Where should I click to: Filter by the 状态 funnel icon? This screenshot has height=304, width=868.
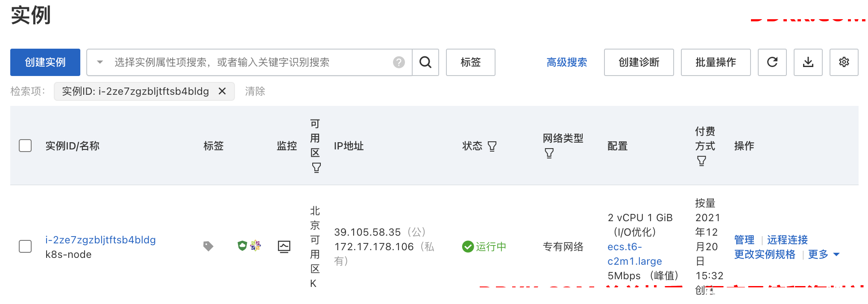pos(492,146)
